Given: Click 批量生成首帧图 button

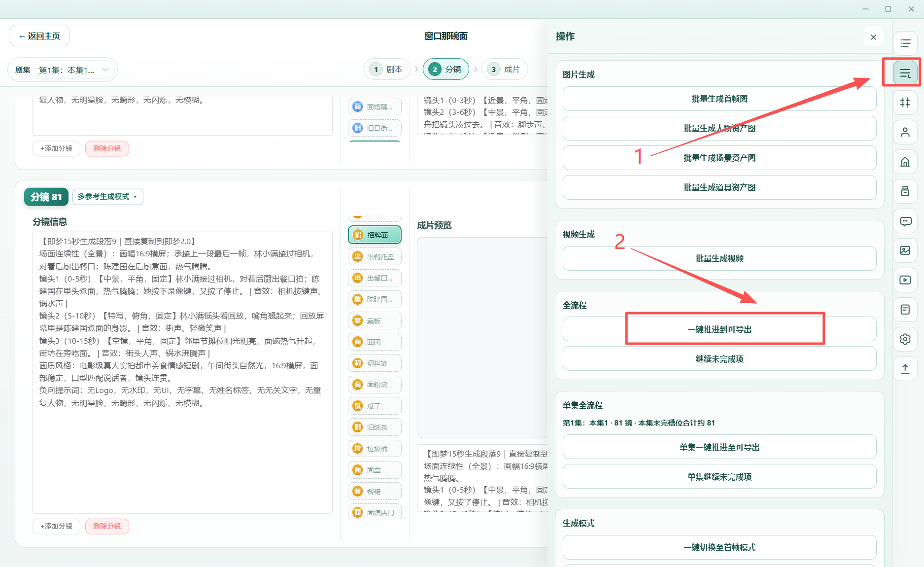Looking at the screenshot, I should [719, 99].
